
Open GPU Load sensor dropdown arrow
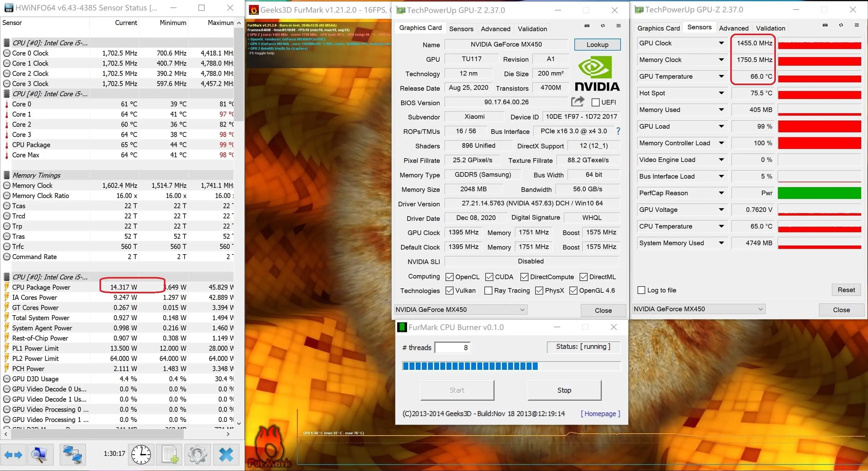[721, 126]
